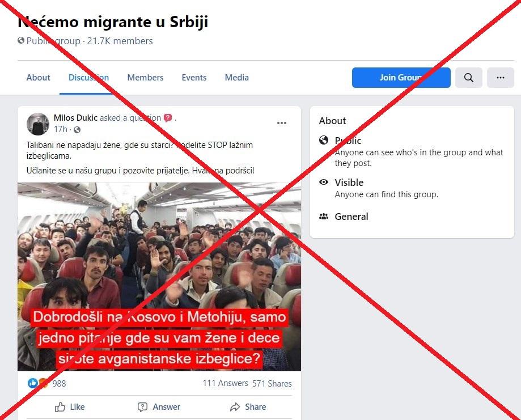This screenshot has width=521, height=420.
Task: Open the post's three-dot options menu
Action: 282,123
